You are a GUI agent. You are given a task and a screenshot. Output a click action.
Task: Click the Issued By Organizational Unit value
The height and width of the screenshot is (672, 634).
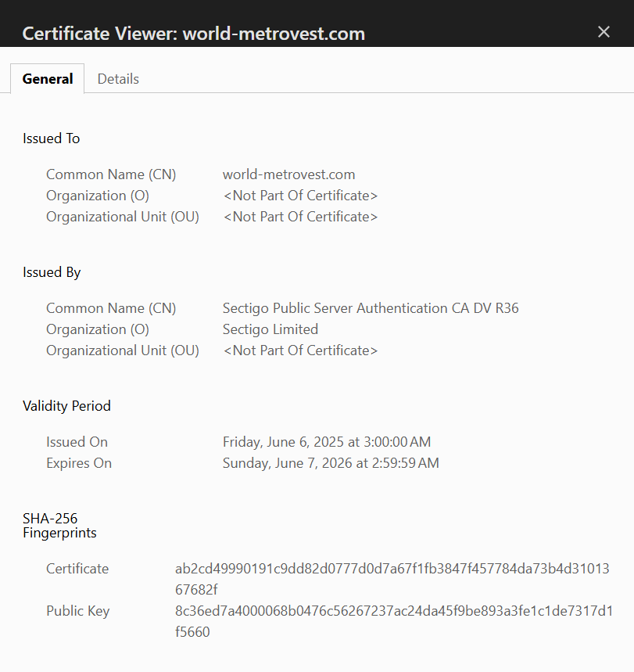(300, 350)
